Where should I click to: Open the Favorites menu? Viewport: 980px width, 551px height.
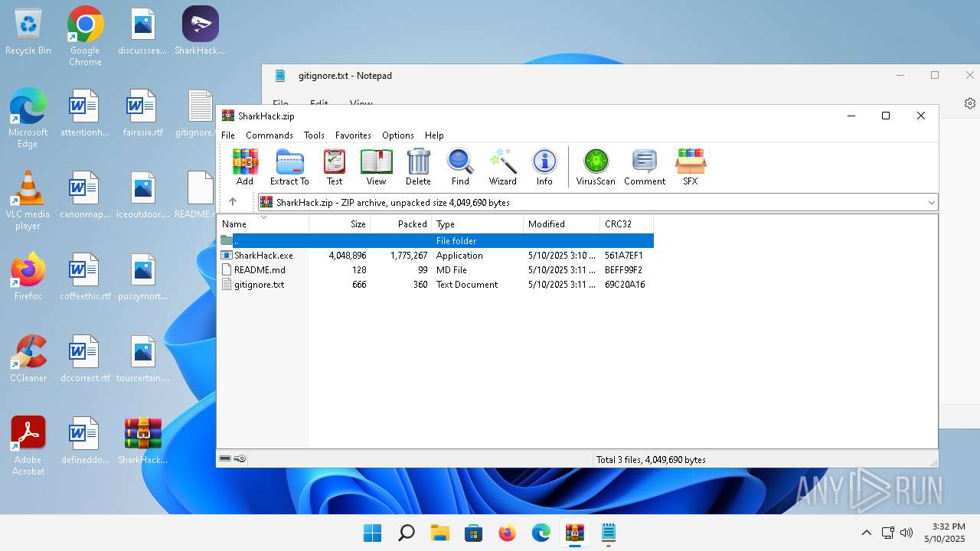click(353, 135)
